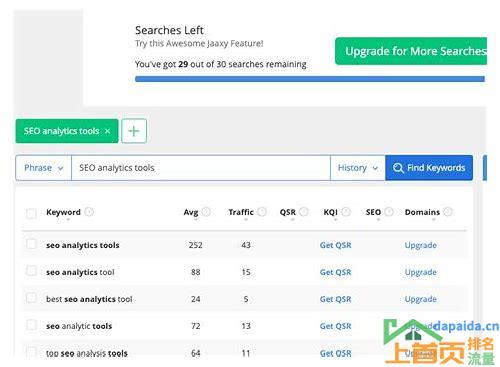This screenshot has height=367, width=500.
Task: Click the searches remaining progress bar
Action: coord(310,79)
